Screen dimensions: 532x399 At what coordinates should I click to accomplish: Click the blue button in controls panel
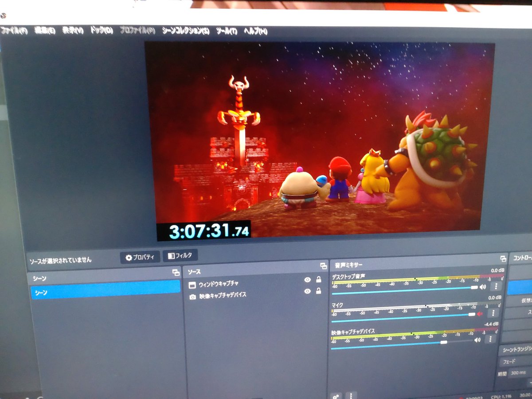[x=520, y=288]
